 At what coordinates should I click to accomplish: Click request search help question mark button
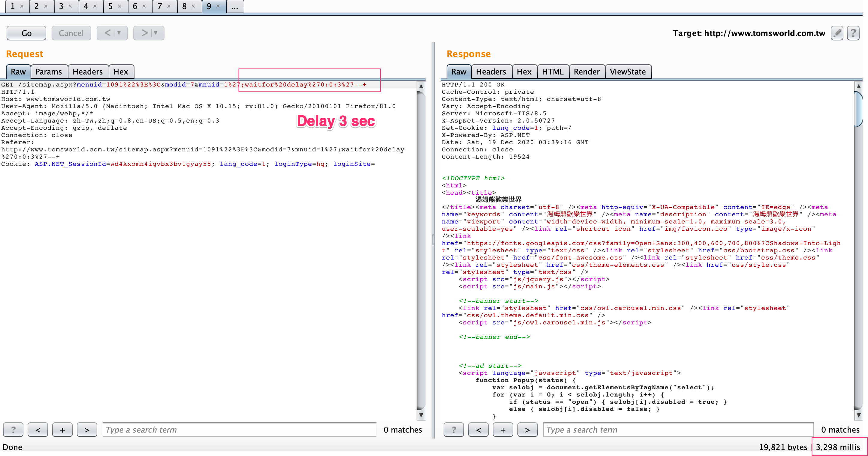13,430
